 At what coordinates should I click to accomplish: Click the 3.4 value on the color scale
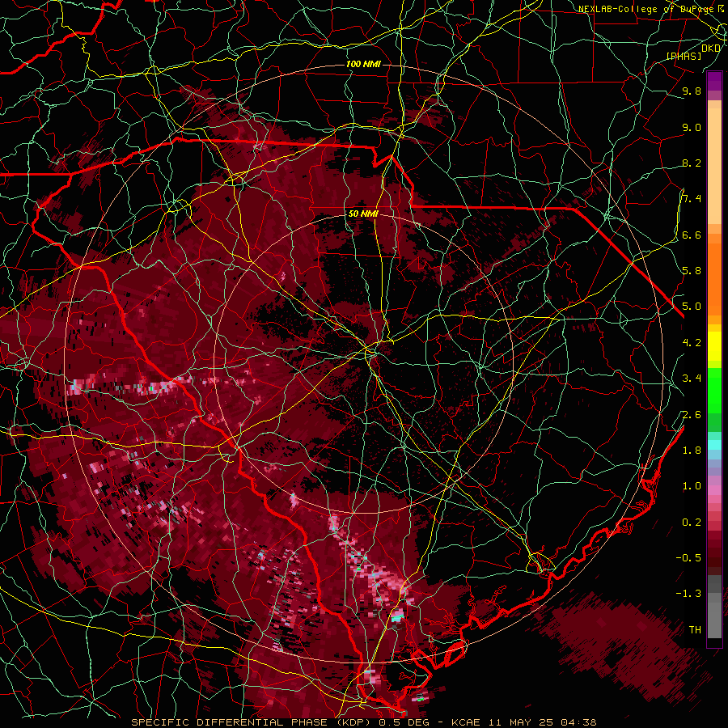(692, 379)
